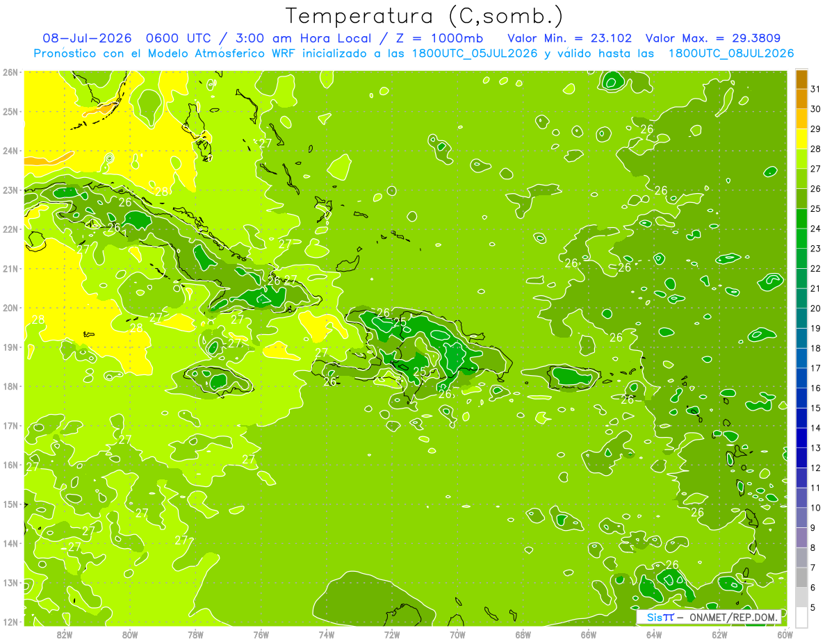834x644 pixels.
Task: Select the '1800UTC_08JUL2026' valid-until timestamp
Action: pos(730,53)
